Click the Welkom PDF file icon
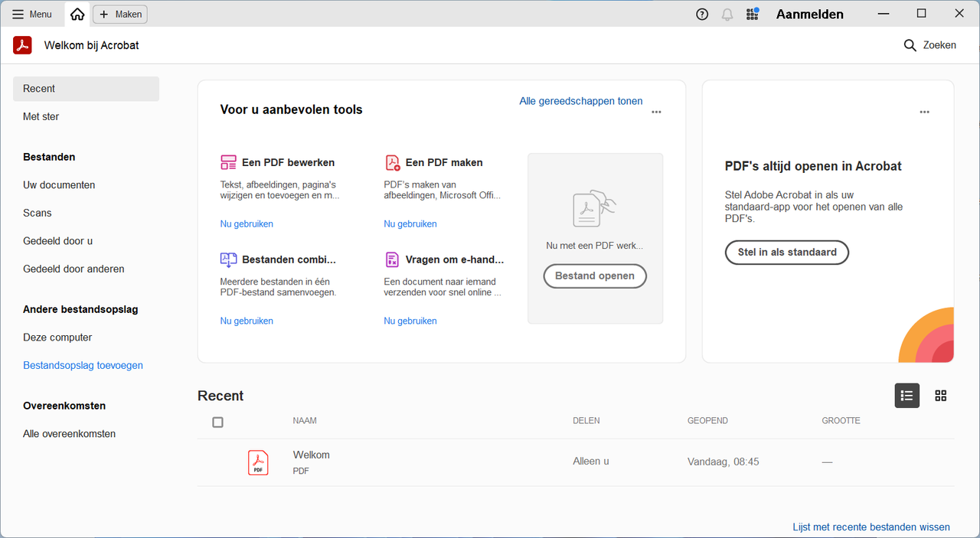 259,462
